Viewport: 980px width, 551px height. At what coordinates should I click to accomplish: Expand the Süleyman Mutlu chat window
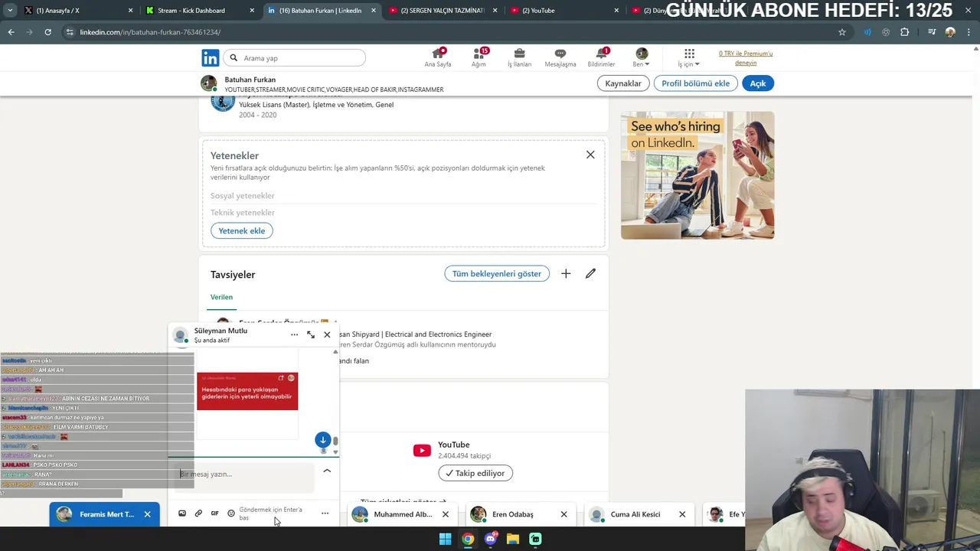point(311,334)
